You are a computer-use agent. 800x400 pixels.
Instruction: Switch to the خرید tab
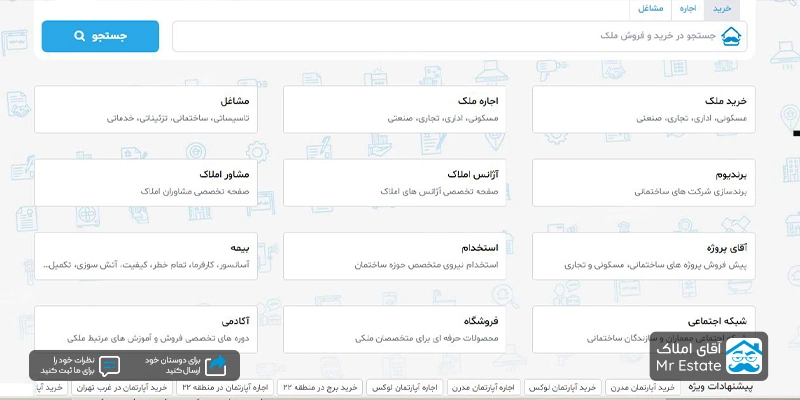721,9
